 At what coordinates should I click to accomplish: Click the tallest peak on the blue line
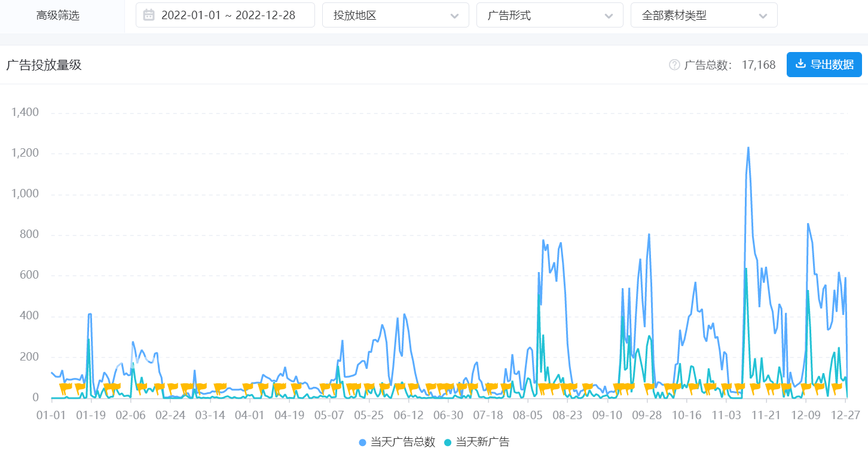[748, 147]
